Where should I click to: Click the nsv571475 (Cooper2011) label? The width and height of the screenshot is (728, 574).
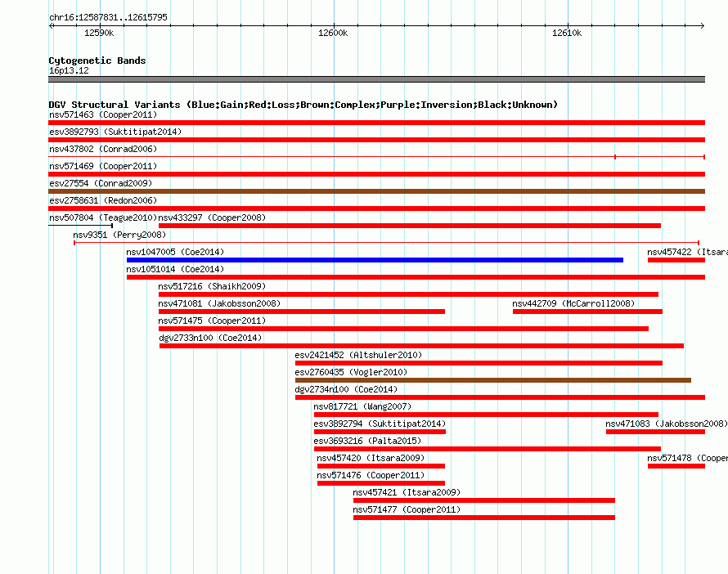[212, 321]
